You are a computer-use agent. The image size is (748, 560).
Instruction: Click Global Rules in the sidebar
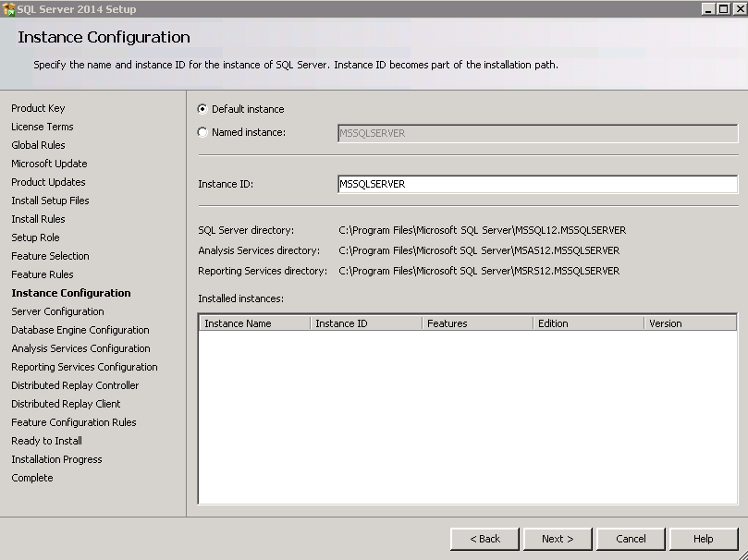tap(38, 145)
